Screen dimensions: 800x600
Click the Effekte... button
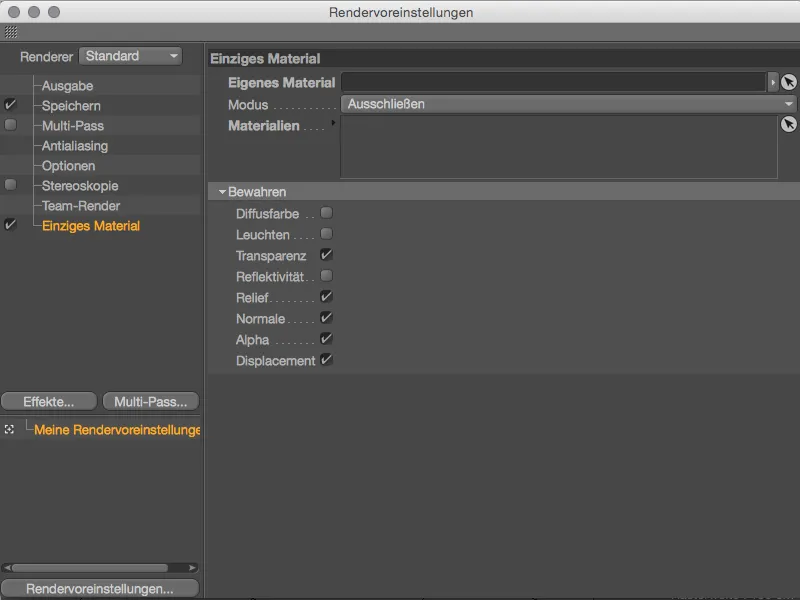click(x=49, y=402)
